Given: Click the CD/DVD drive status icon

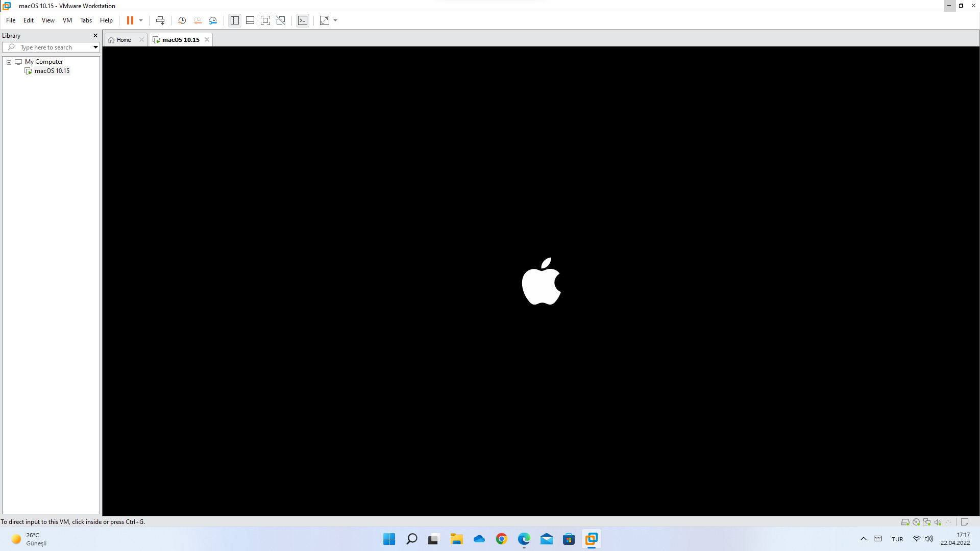Looking at the screenshot, I should click(916, 522).
